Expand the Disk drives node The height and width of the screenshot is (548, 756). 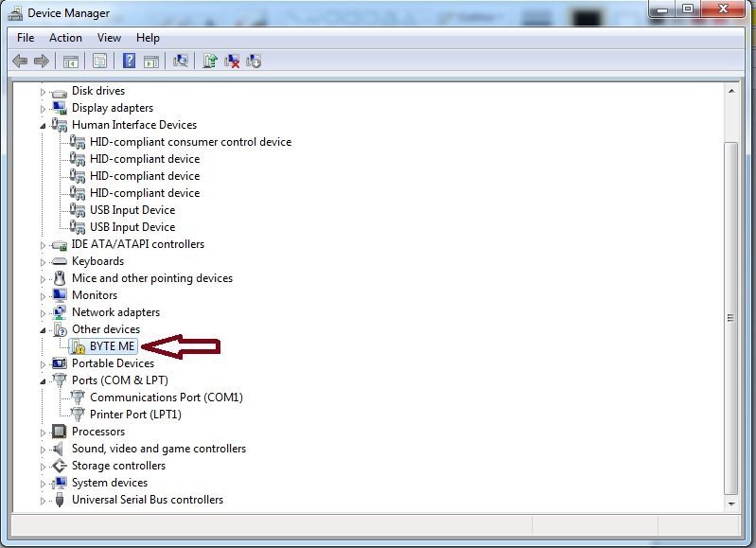point(43,92)
